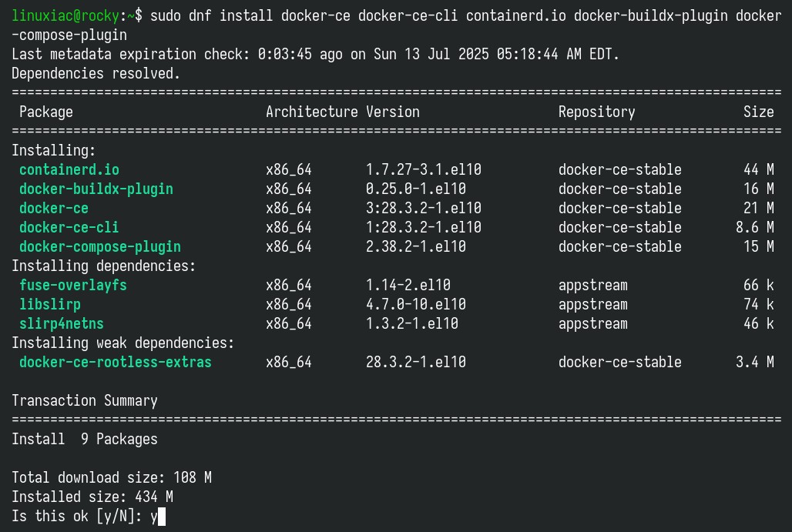This screenshot has height=532, width=792.
Task: Click the Repository column header
Action: (x=596, y=112)
